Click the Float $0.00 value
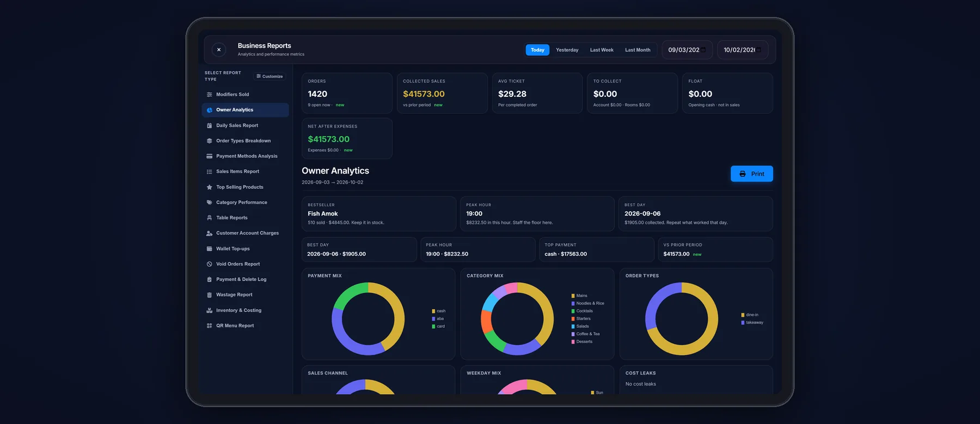Viewport: 980px width, 424px height. pos(700,94)
